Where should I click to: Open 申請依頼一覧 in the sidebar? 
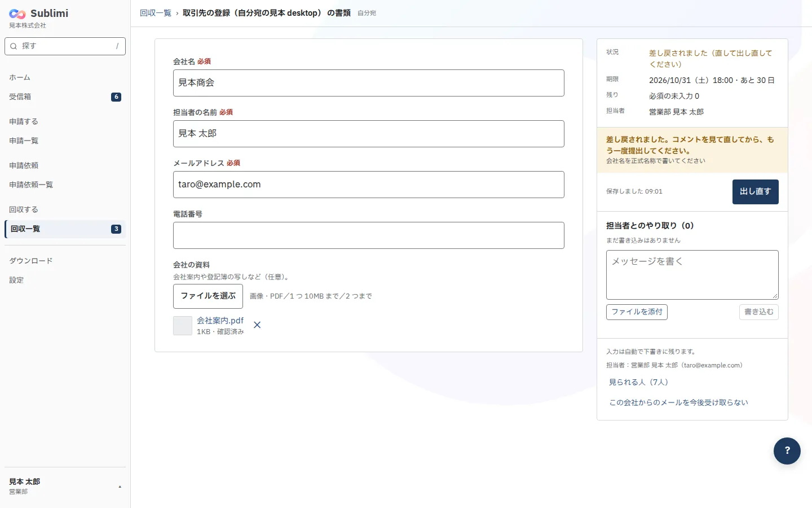coord(65,185)
